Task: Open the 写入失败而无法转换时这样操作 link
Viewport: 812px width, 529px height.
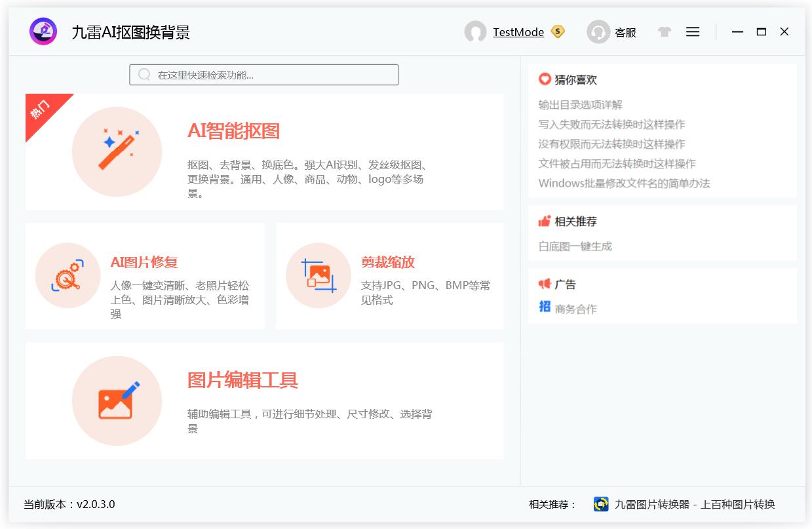Action: (x=612, y=125)
